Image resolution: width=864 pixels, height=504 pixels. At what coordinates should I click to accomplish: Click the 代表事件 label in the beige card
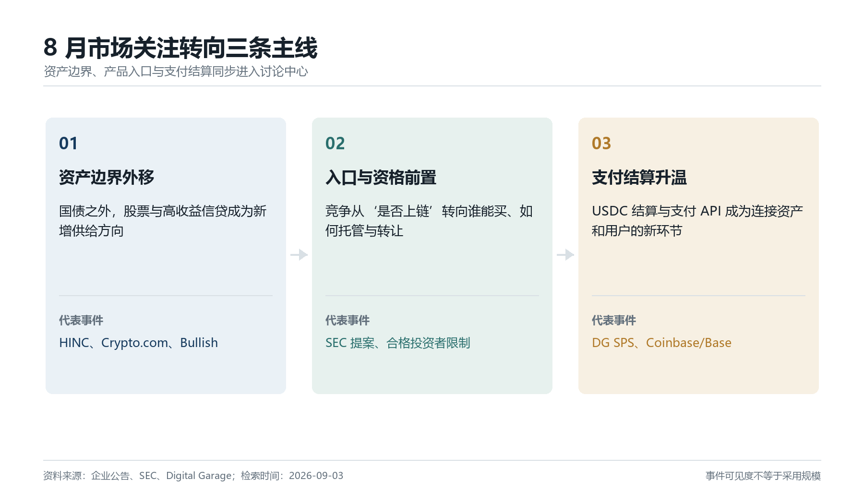[614, 320]
